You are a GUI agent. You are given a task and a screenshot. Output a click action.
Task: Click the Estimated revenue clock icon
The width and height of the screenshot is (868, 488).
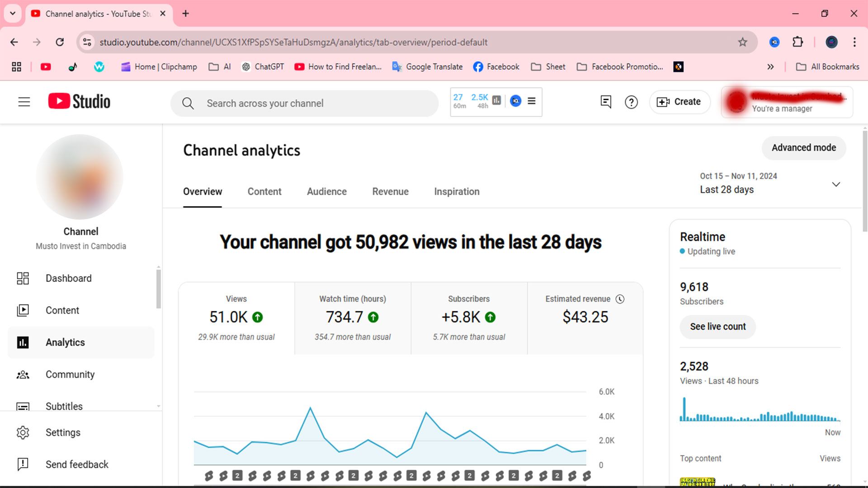click(x=620, y=299)
